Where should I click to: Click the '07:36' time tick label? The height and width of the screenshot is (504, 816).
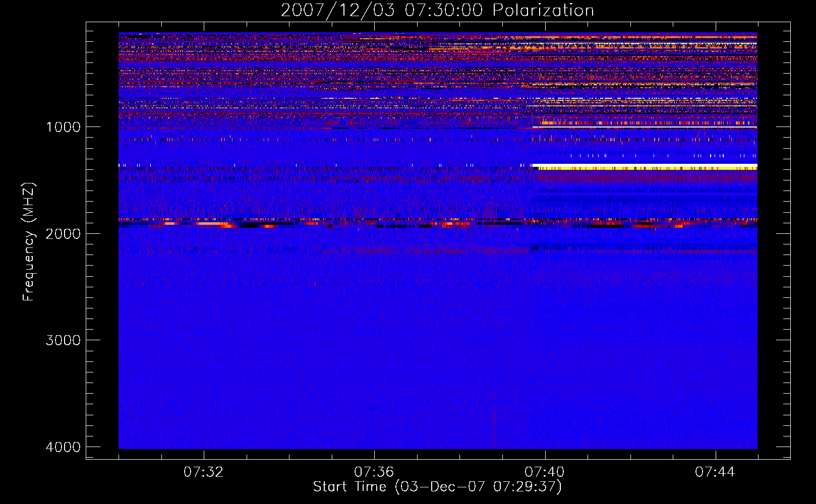tap(374, 472)
